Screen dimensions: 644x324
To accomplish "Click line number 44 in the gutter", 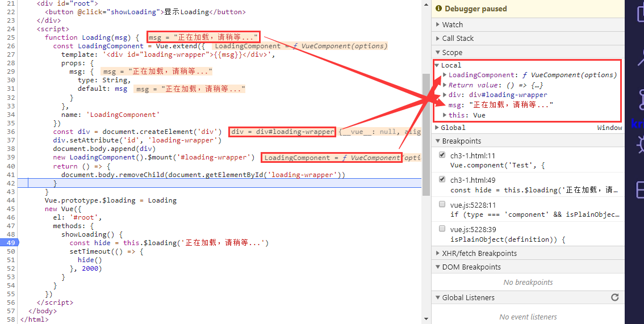I will pyautogui.click(x=11, y=200).
